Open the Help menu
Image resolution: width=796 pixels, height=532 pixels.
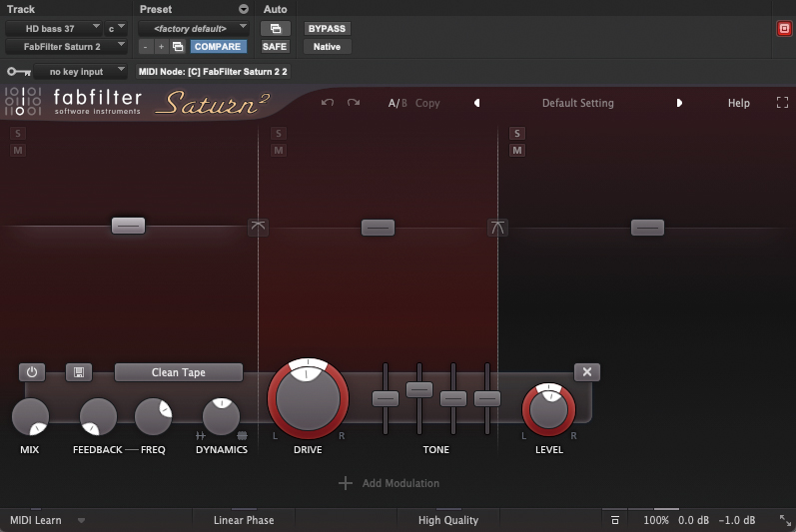[739, 103]
